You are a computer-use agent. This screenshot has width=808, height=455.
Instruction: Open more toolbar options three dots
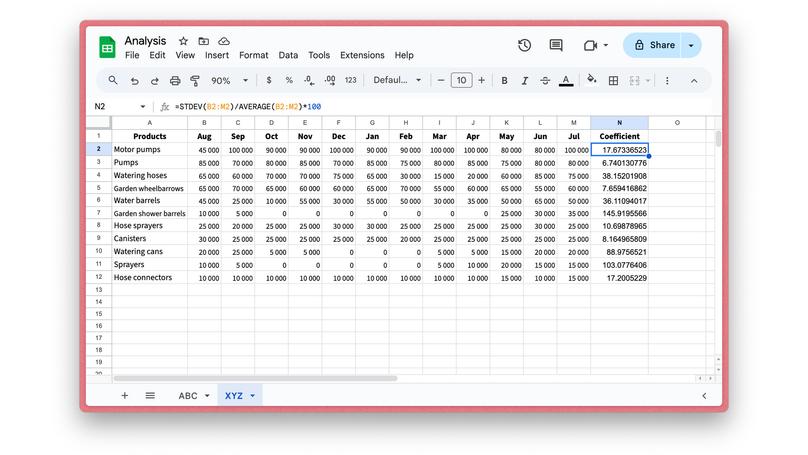pos(667,81)
